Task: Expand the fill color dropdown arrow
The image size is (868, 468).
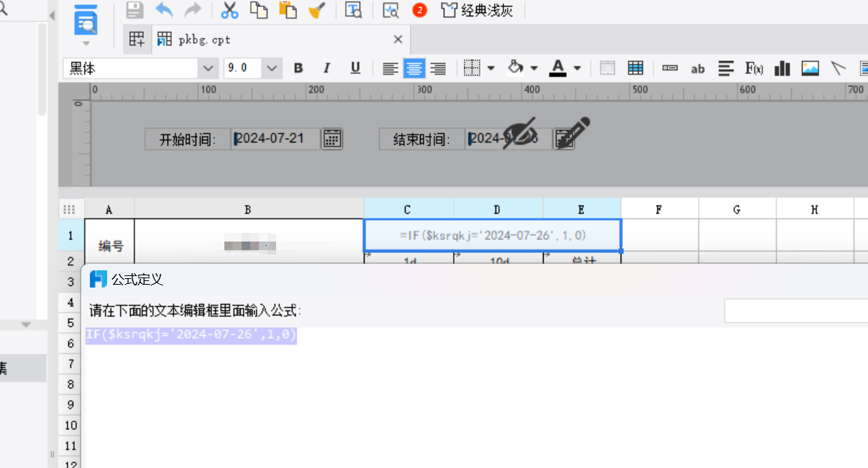Action: click(x=534, y=68)
